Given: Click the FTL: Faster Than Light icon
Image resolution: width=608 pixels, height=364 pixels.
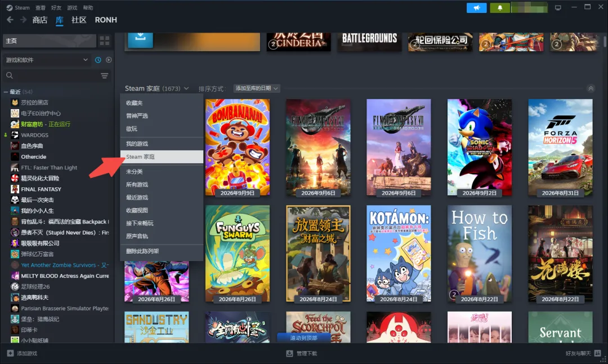Looking at the screenshot, I should (15, 168).
